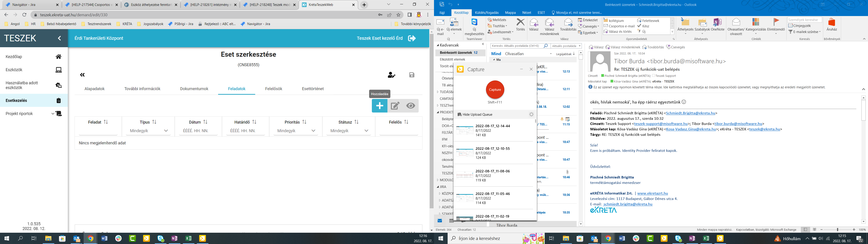This screenshot has height=244, width=868.
Task: Open the Nézet ribbon tab in Outlook
Action: point(527,12)
